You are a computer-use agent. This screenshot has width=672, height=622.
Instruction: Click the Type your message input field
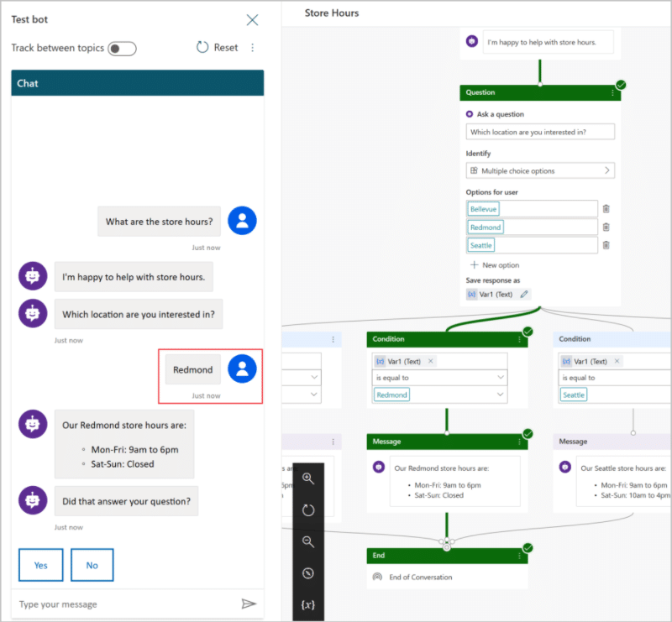pyautogui.click(x=127, y=604)
